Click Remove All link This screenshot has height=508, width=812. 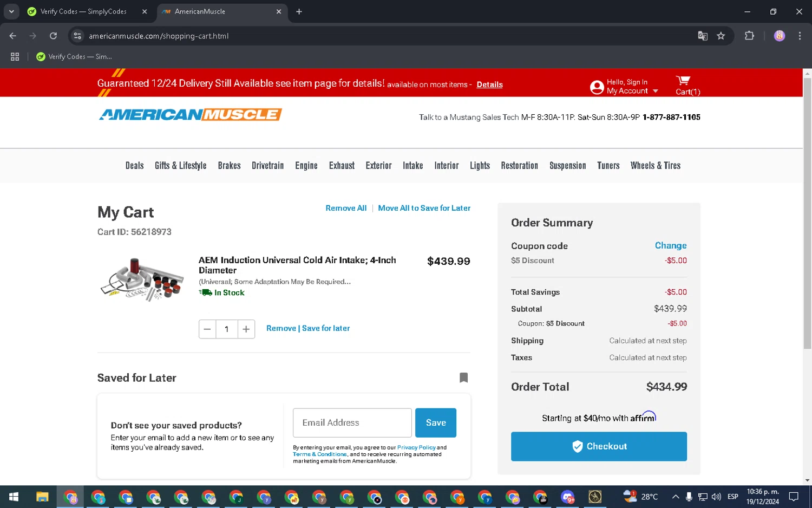click(346, 208)
